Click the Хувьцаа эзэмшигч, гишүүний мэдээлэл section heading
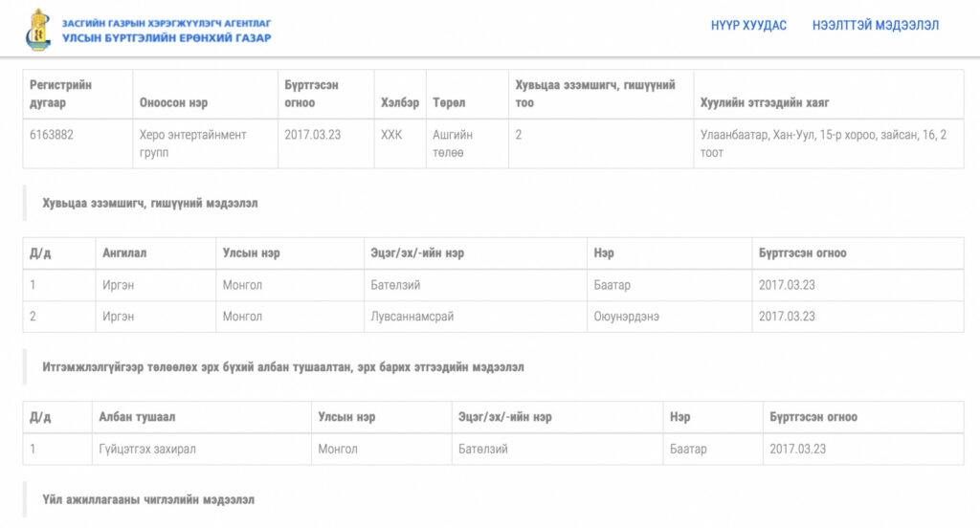 149,203
